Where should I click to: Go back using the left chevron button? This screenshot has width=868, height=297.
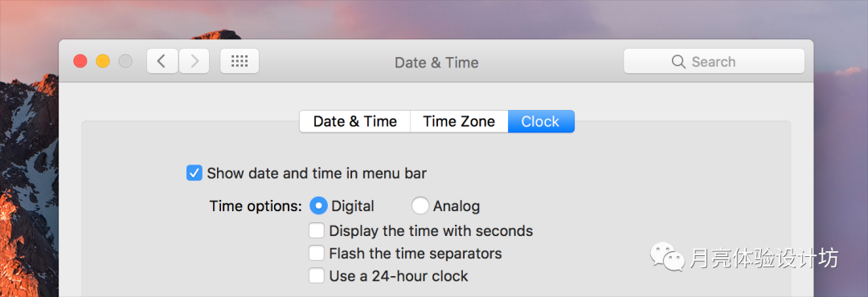point(162,61)
